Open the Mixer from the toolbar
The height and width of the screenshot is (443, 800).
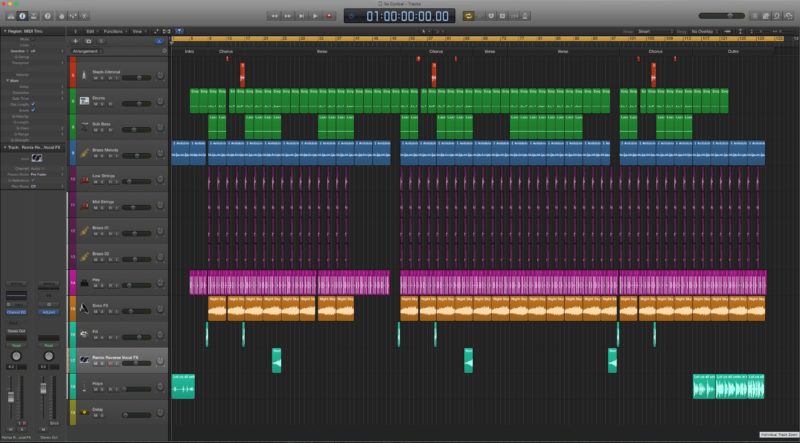73,16
